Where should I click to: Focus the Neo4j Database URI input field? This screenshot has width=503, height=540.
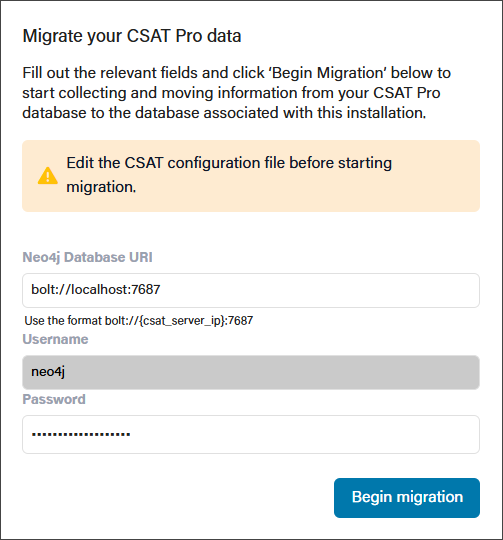(251, 290)
